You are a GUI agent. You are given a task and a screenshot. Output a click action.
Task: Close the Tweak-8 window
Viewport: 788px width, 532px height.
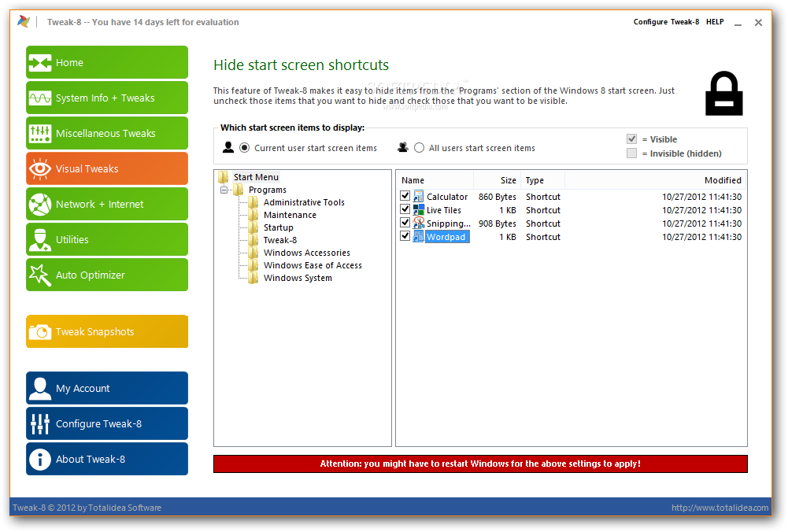pyautogui.click(x=758, y=23)
